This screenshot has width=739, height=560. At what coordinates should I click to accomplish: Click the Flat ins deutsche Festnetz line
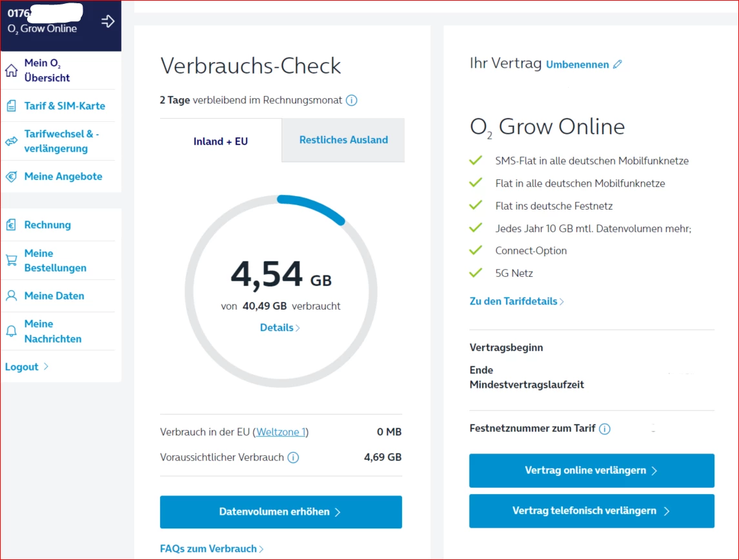click(x=554, y=206)
